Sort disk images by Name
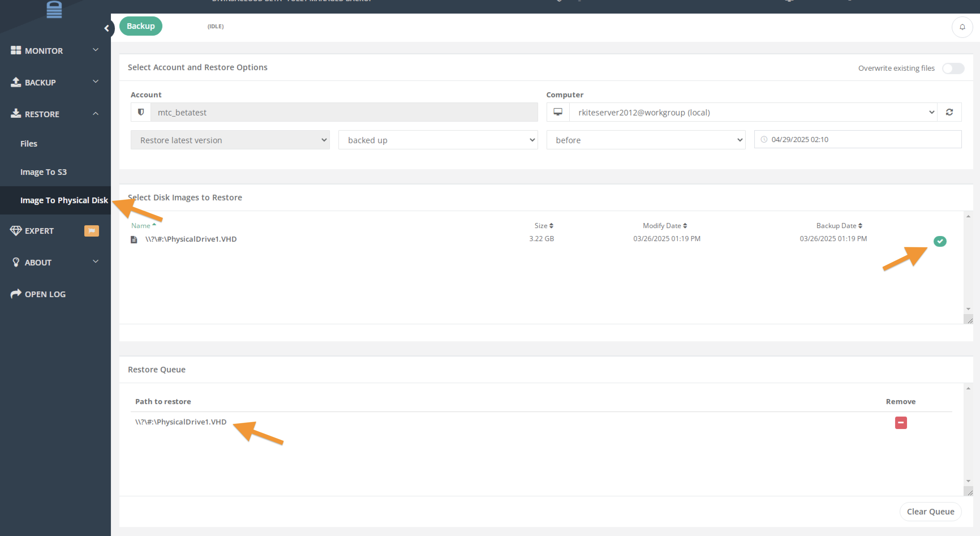The height and width of the screenshot is (536, 980). click(143, 225)
